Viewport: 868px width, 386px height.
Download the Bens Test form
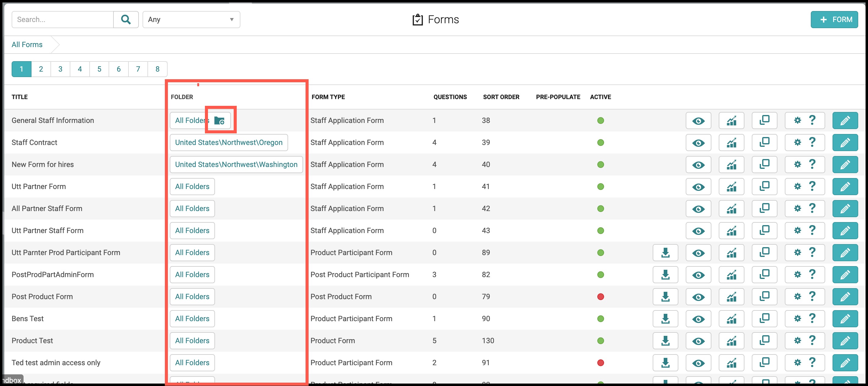(665, 319)
